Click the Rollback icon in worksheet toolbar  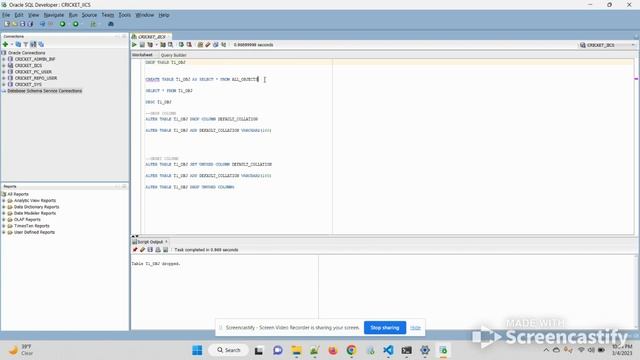(x=189, y=45)
